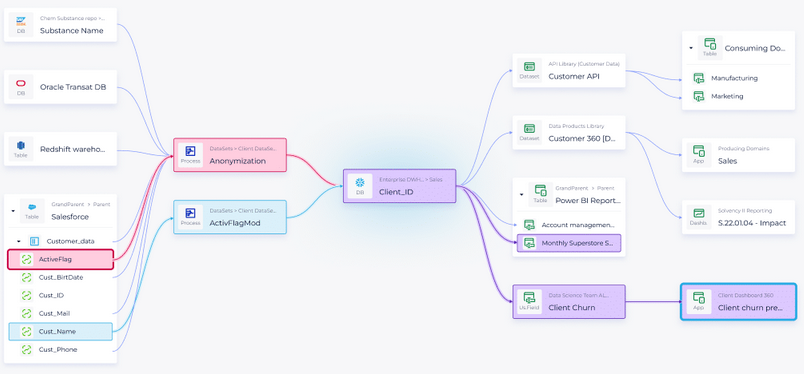Click the Oracle DB icon
The height and width of the screenshot is (374, 804).
coord(21,84)
